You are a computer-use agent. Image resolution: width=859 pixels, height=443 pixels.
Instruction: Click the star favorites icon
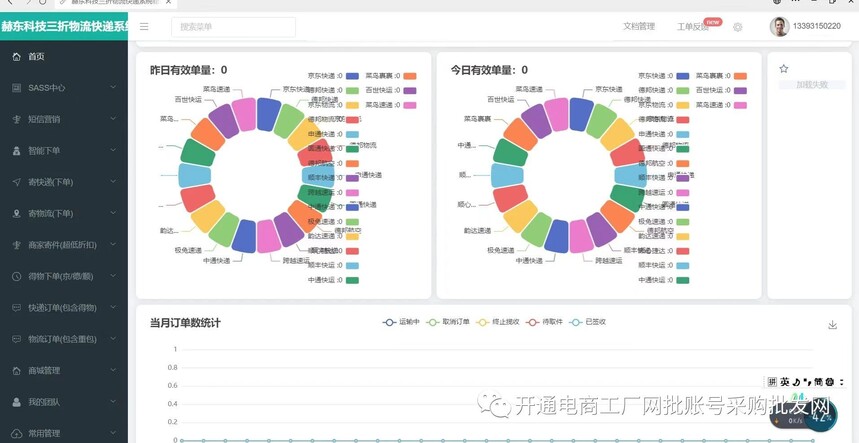tap(783, 68)
